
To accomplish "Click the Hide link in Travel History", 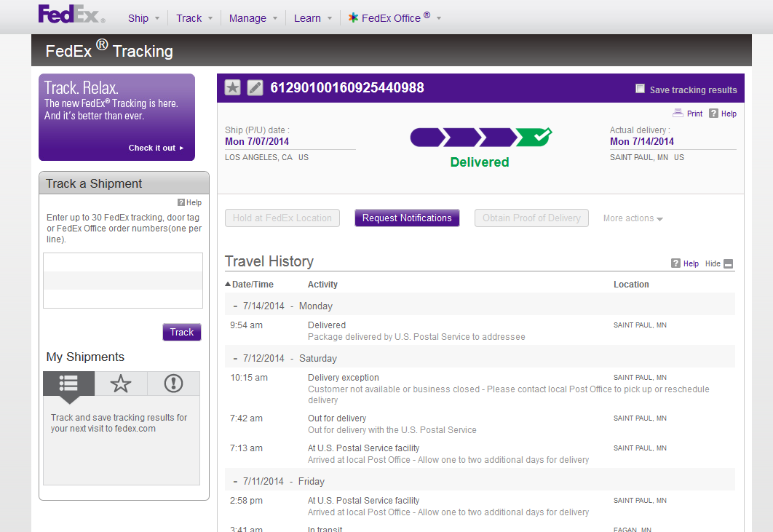I will click(x=713, y=263).
